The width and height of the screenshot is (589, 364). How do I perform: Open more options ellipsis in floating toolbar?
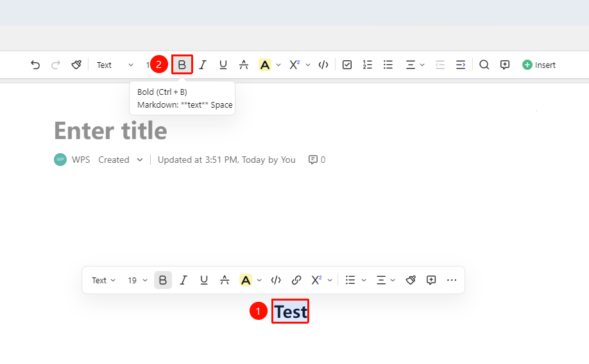point(452,280)
